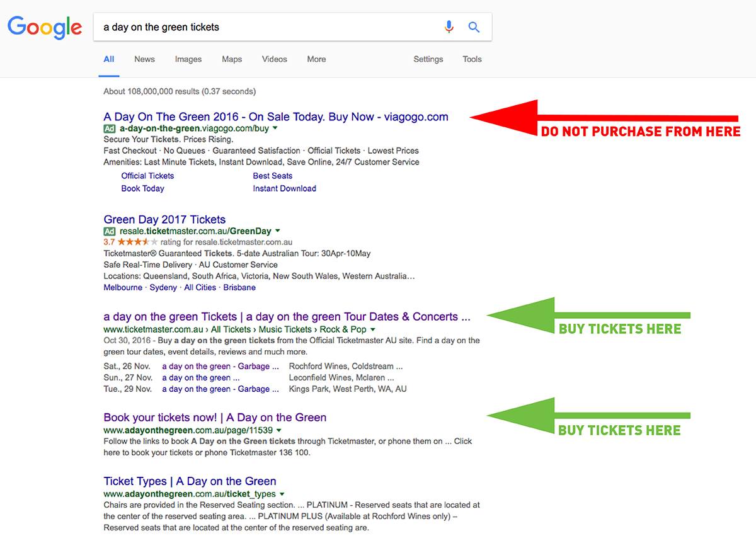Click the blue magnifying glass search icon
Screen dimensions: 756x543
[x=474, y=27]
